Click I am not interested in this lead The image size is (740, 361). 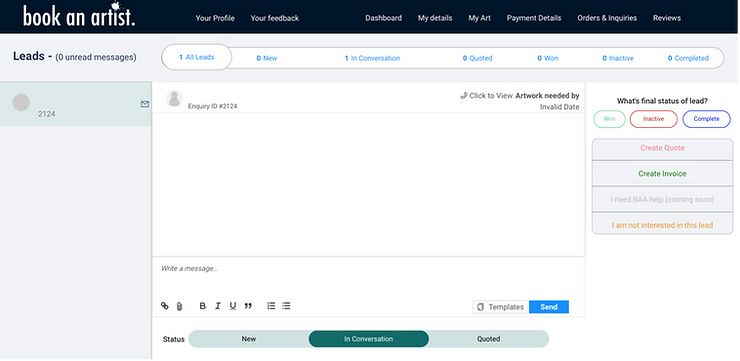(662, 225)
